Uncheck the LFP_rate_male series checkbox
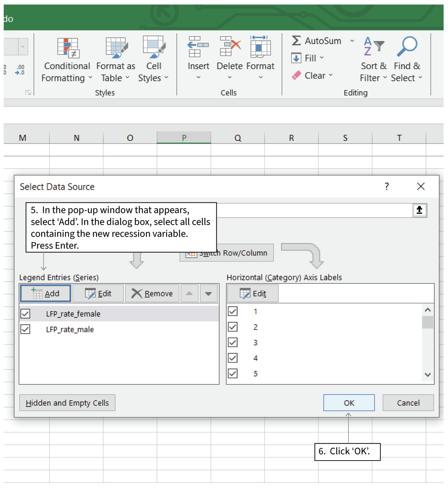This screenshot has width=448, height=488. point(25,329)
